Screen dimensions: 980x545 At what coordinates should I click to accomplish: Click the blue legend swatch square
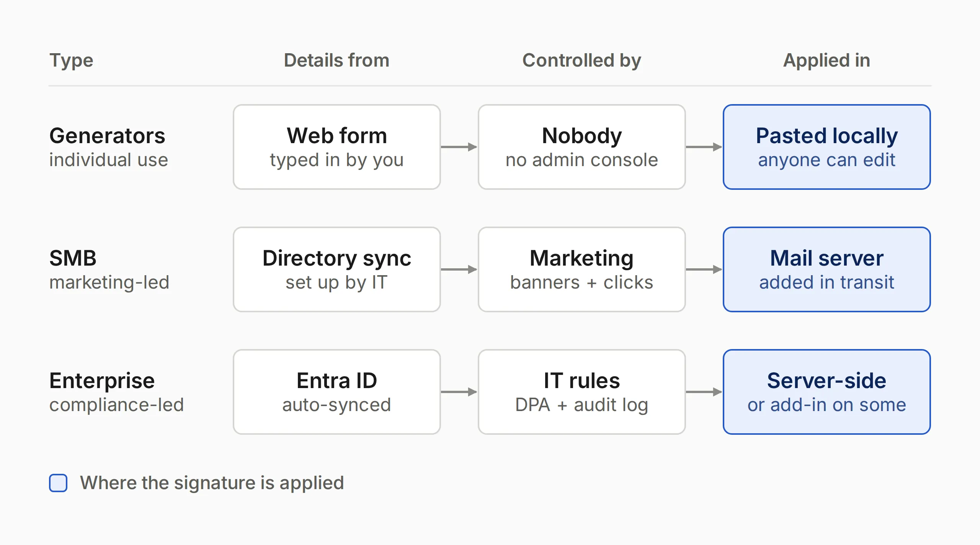58,483
